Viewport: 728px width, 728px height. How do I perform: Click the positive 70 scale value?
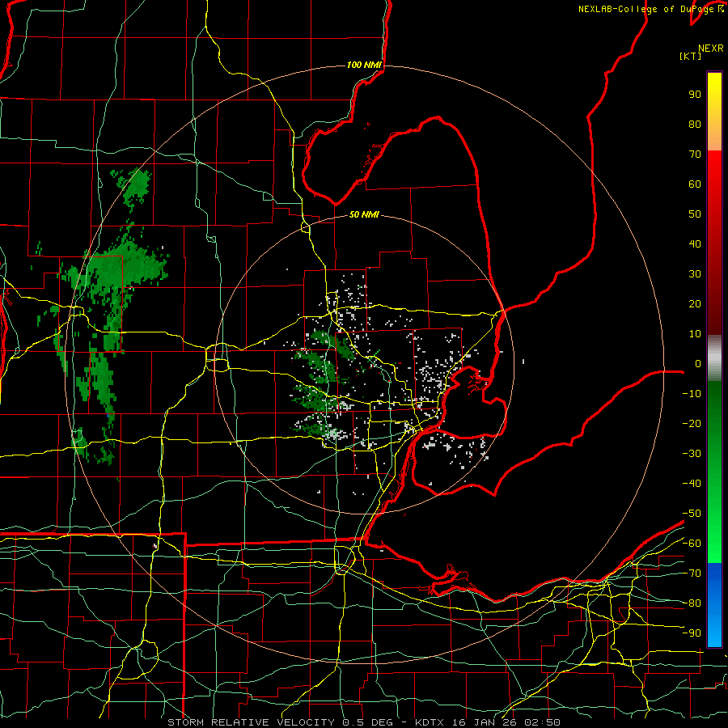(695, 154)
